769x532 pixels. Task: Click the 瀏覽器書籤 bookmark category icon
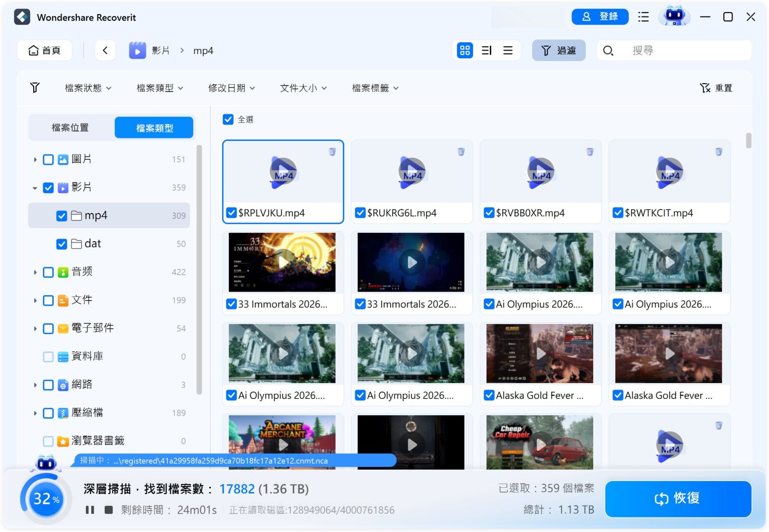pyautogui.click(x=63, y=441)
